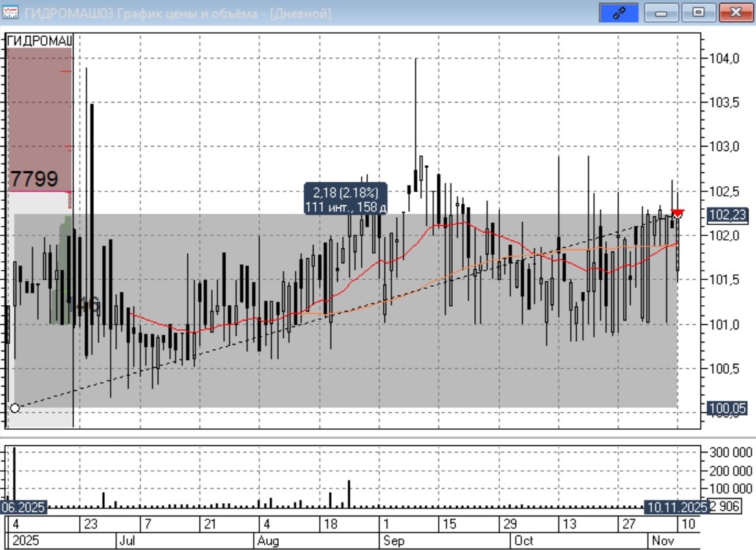The image size is (756, 550).
Task: Click the Sep month label on time axis
Action: tap(393, 540)
